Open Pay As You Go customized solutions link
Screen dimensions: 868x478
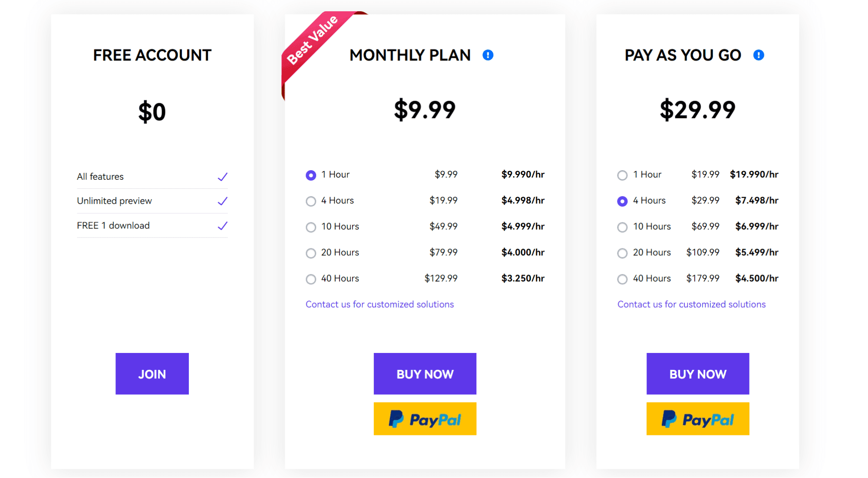pos(691,304)
